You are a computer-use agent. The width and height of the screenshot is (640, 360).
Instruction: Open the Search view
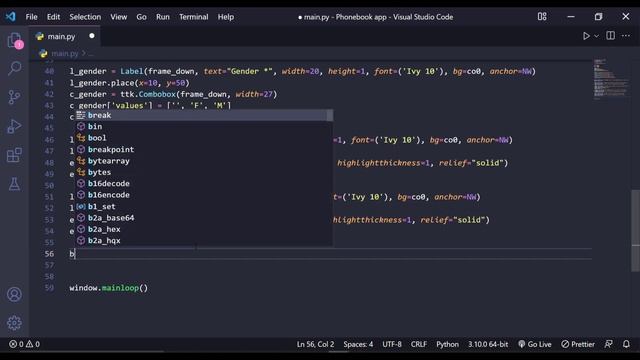click(15, 68)
